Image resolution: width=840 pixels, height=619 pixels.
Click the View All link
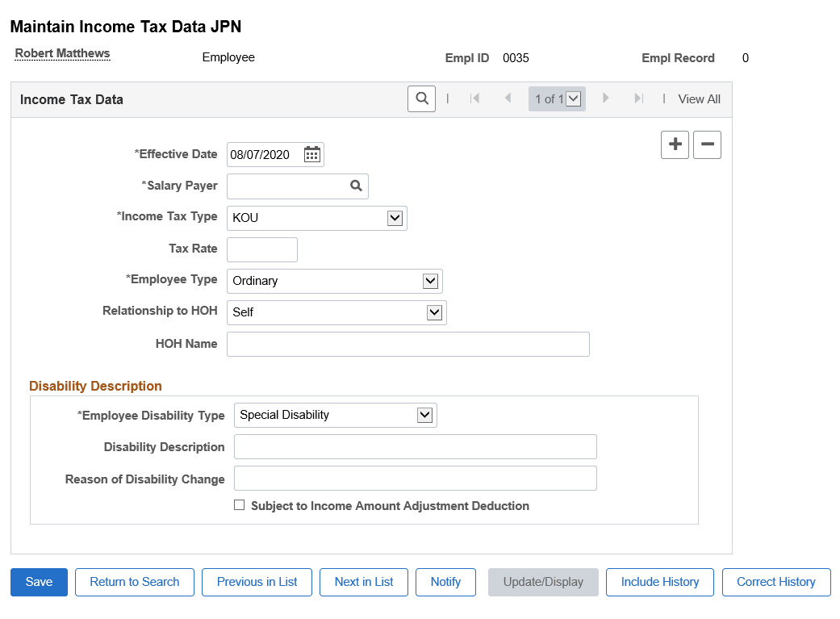(699, 98)
